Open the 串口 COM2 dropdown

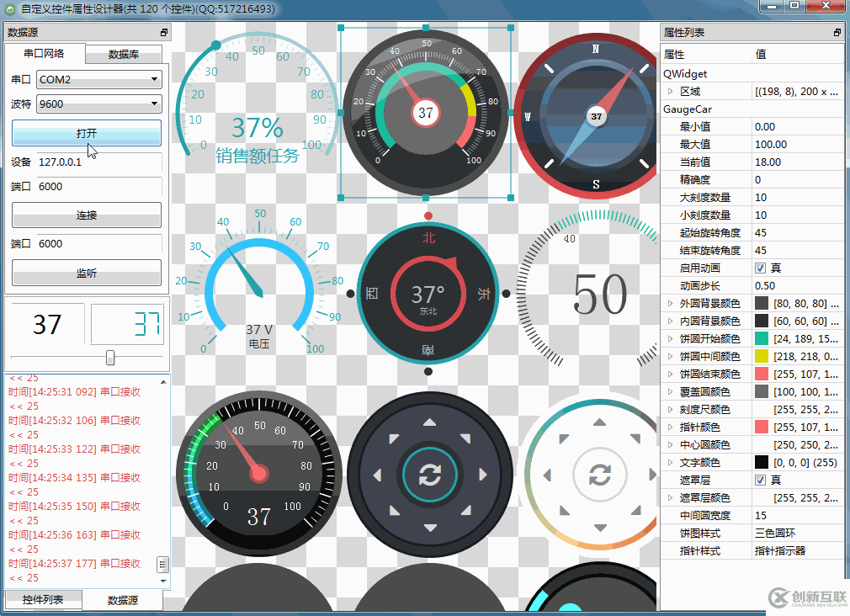[x=99, y=79]
